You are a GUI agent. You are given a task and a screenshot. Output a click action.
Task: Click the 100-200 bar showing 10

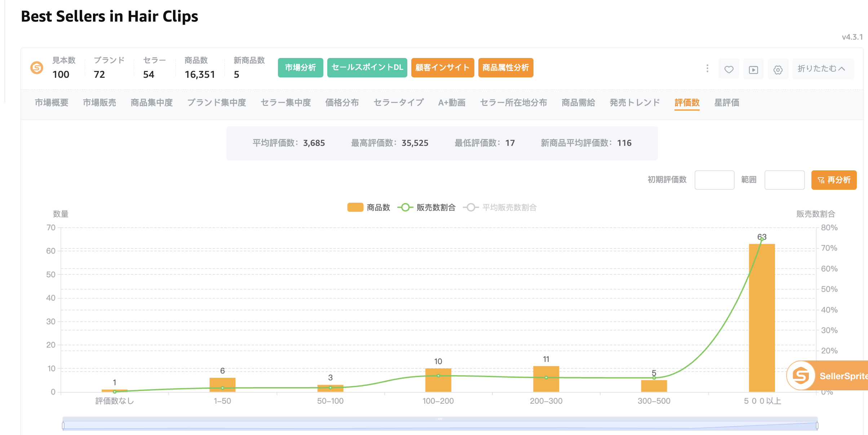pyautogui.click(x=438, y=380)
